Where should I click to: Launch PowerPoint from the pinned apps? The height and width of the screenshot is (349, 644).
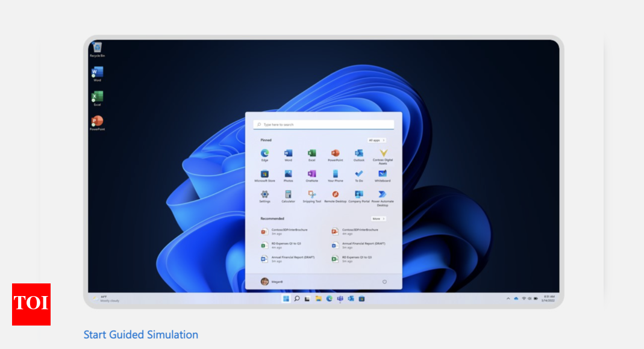pos(335,155)
